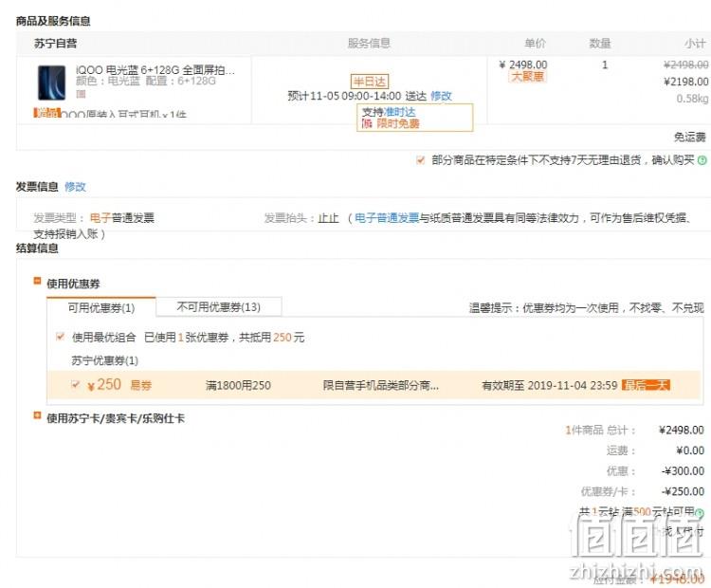Click the 苏宁优惠券(1) label
This screenshot has height=588, width=711.
pyautogui.click(x=104, y=360)
